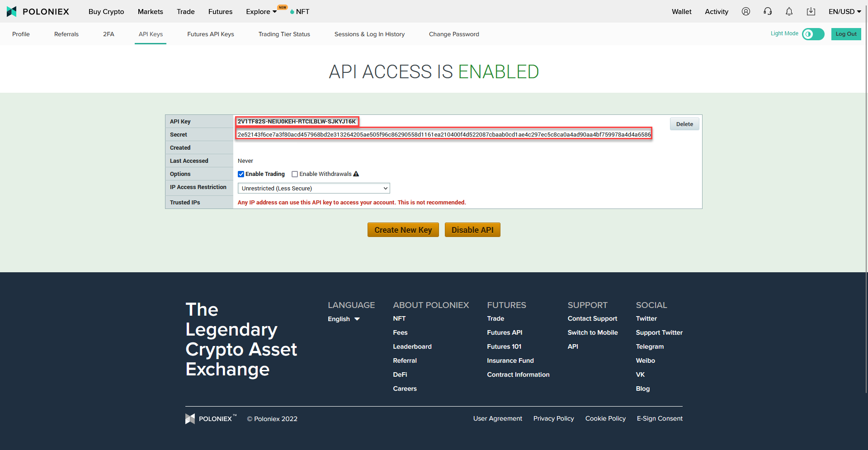Click the NEW badge above Explore
The width and height of the screenshot is (868, 450).
[x=282, y=7]
